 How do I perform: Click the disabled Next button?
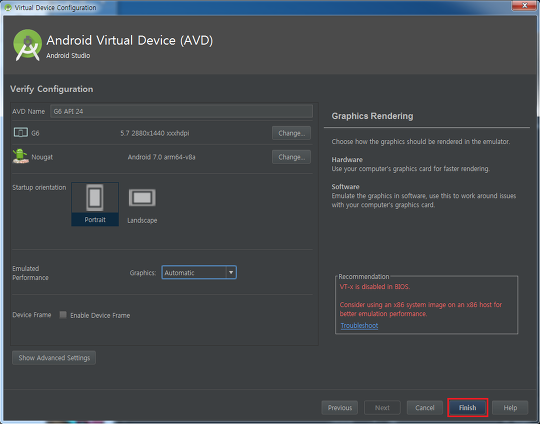(382, 408)
